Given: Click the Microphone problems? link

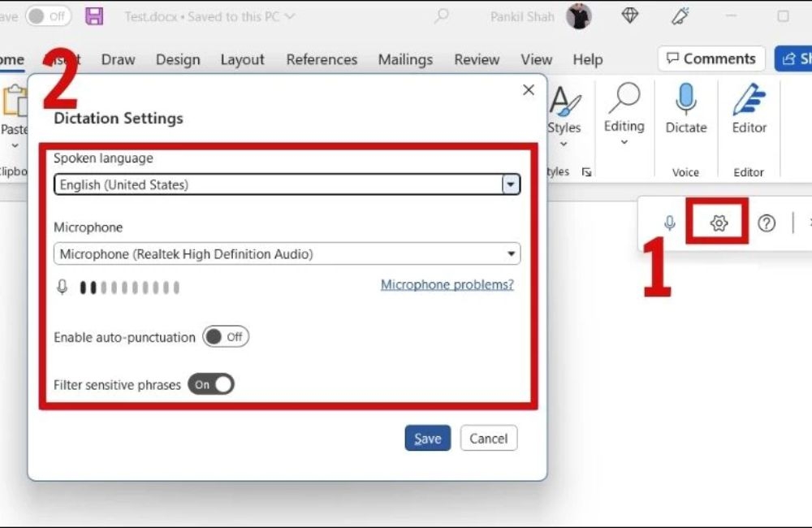Looking at the screenshot, I should coord(447,284).
